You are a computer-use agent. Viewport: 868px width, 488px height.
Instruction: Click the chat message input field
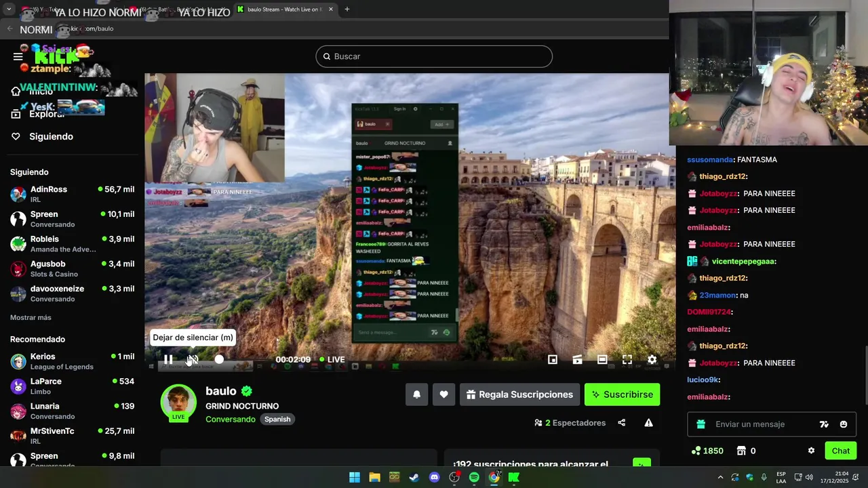[x=763, y=424]
